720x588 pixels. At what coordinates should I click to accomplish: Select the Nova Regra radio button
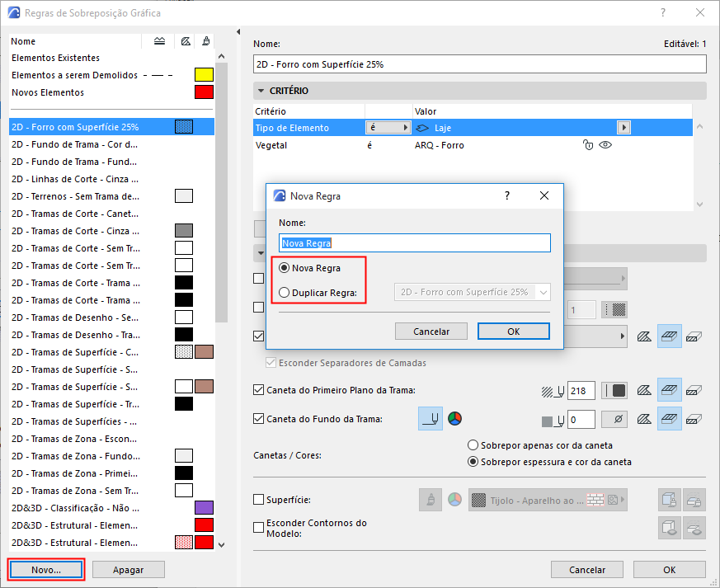285,268
